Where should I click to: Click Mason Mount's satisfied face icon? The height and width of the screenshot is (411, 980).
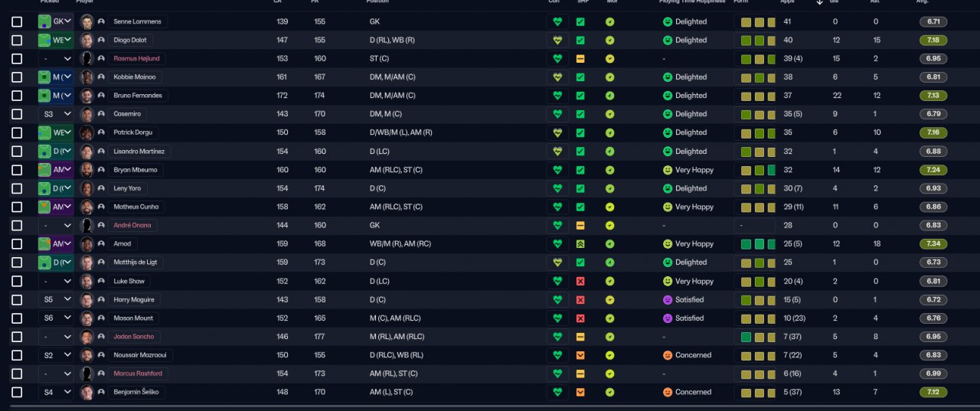point(667,318)
